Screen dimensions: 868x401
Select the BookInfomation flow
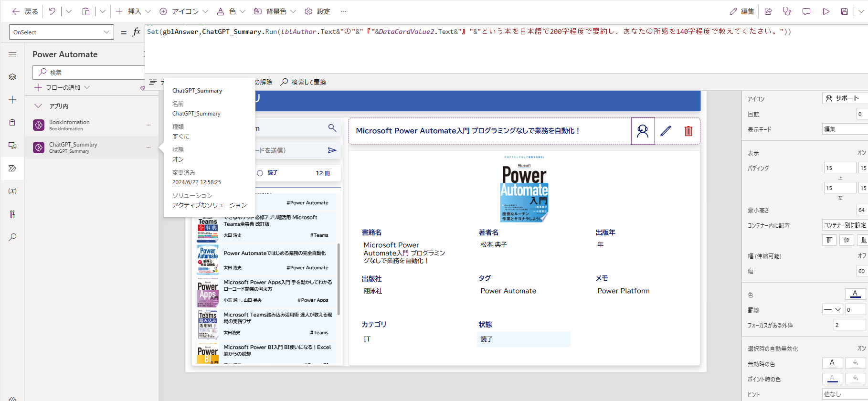[91, 125]
